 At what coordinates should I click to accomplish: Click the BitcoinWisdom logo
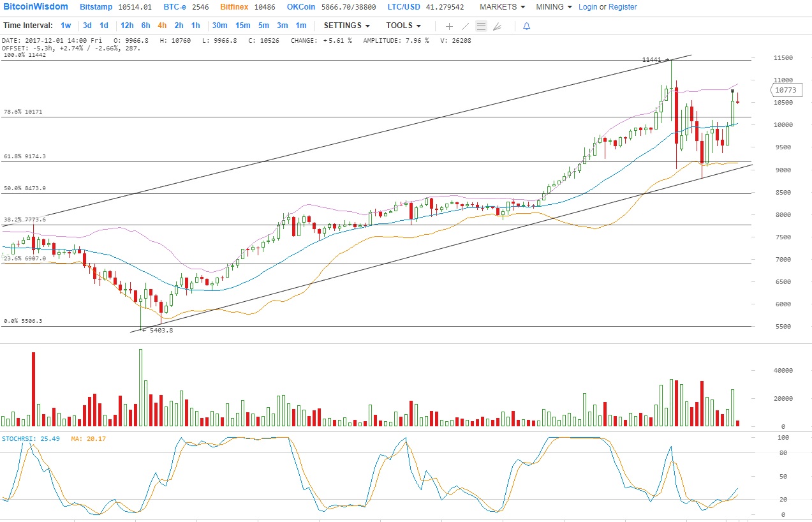35,7
